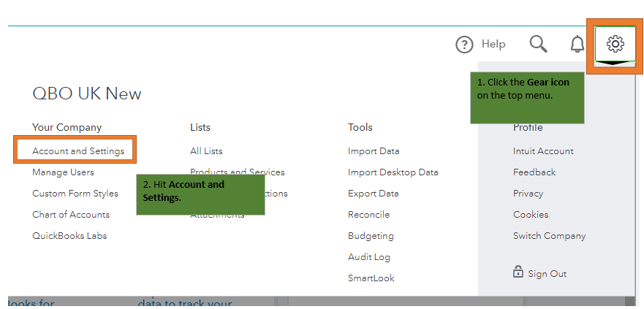Select Import Data
This screenshot has height=309, width=644.
pos(374,151)
